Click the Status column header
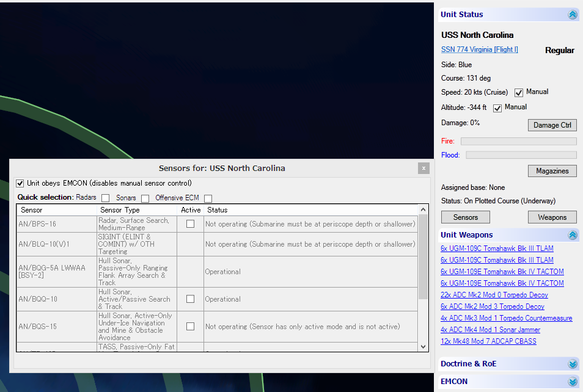 (x=310, y=210)
